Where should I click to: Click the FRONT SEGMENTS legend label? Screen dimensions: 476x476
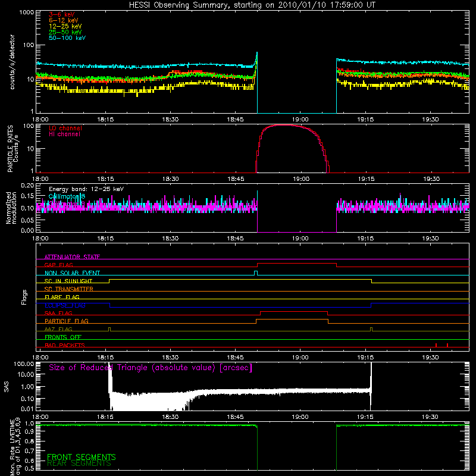click(x=82, y=457)
